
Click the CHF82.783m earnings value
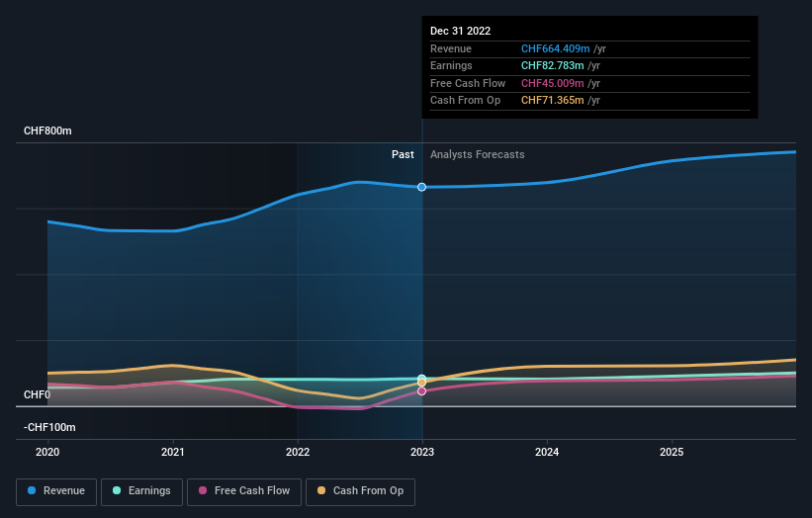pos(553,65)
